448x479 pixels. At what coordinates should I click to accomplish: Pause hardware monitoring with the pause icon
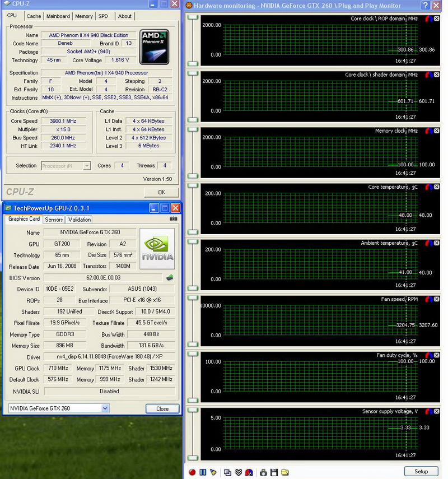(203, 472)
